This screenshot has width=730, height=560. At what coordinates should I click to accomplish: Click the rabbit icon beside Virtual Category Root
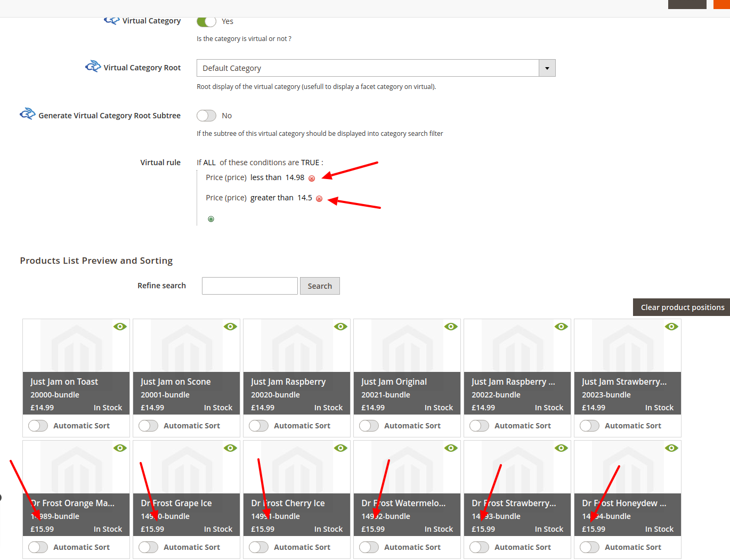(93, 66)
